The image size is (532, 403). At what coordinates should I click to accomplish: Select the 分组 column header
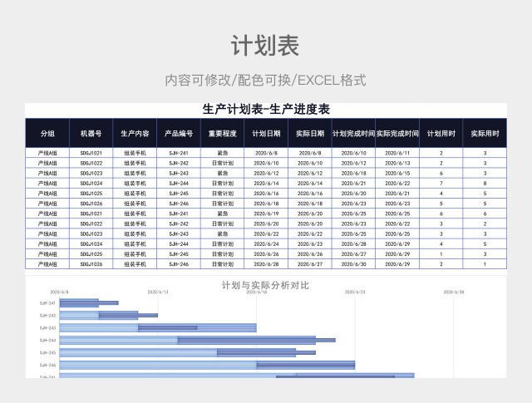(47, 133)
